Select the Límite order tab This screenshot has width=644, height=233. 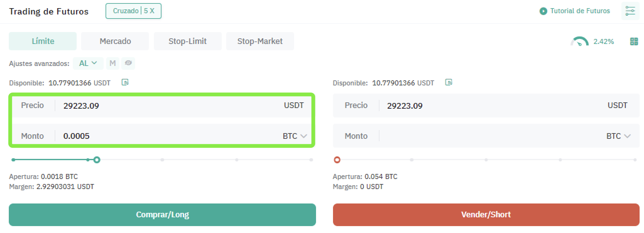pos(43,41)
